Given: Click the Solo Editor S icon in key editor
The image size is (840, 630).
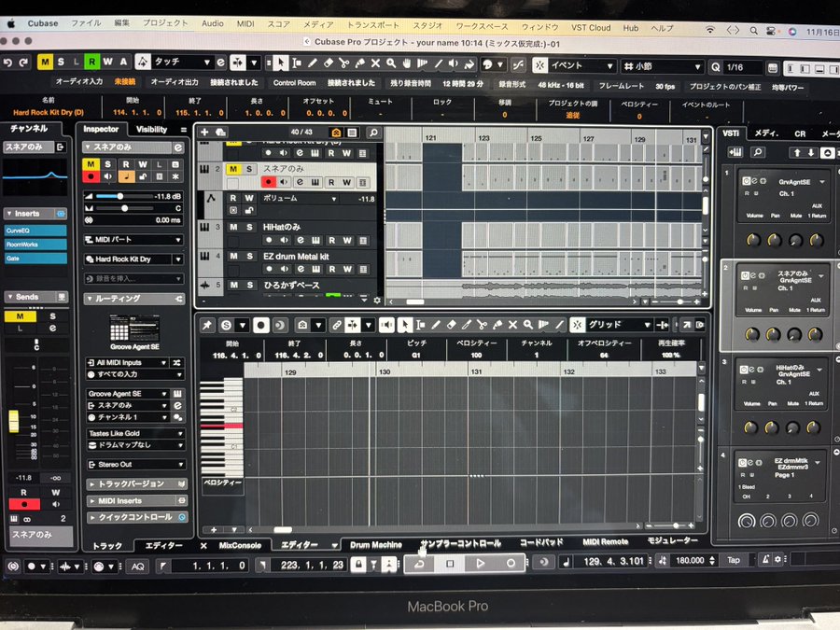Looking at the screenshot, I should (x=227, y=325).
